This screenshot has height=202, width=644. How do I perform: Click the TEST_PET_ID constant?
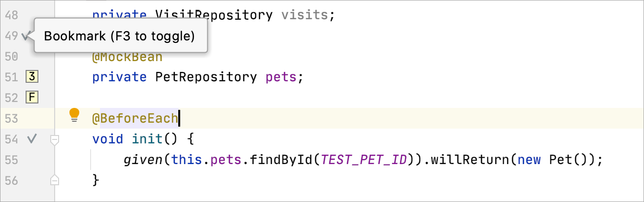pyautogui.click(x=365, y=160)
